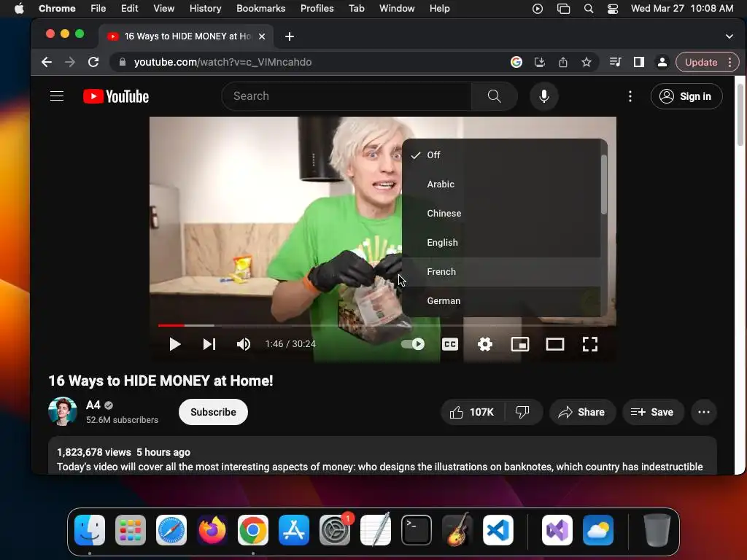Image resolution: width=747 pixels, height=560 pixels.
Task: Click the install app icon in address bar
Action: click(x=539, y=62)
